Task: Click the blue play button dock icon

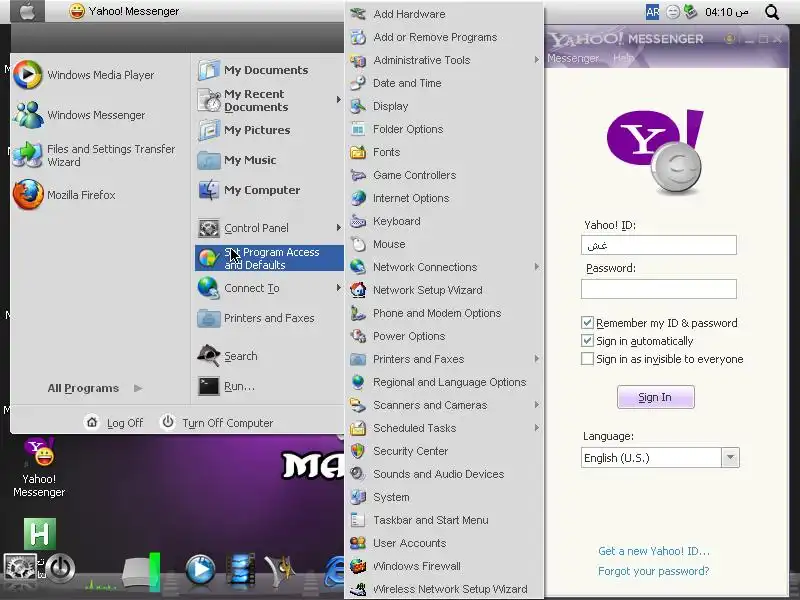Action: tap(200, 569)
